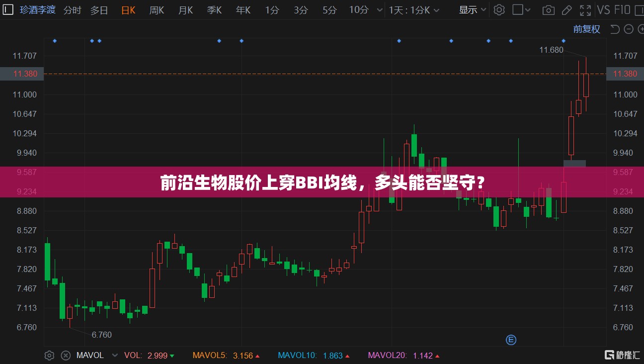Open the 珍酒李渡 stock name link
Screen dimensions: 644x364
[38, 10]
